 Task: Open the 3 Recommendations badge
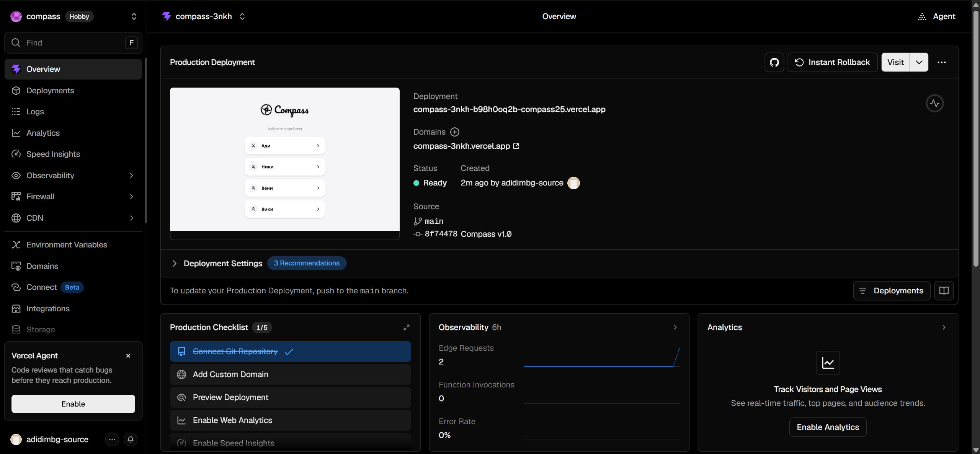[x=307, y=263]
